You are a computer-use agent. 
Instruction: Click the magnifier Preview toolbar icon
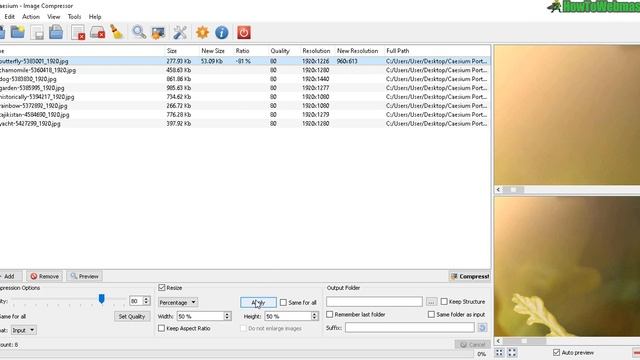139,33
